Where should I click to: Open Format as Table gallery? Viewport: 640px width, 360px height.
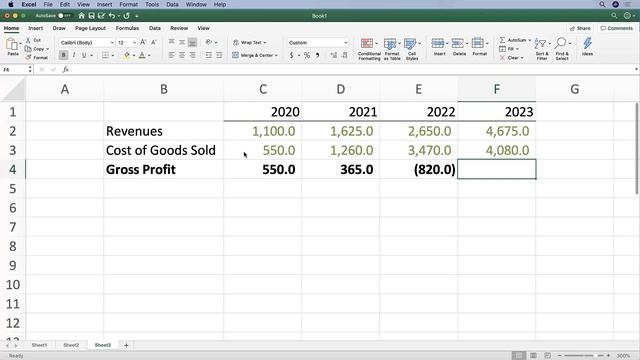pyautogui.click(x=392, y=49)
